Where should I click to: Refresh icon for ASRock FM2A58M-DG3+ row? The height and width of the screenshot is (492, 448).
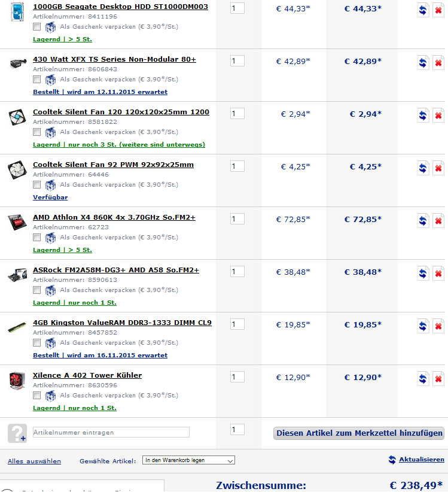(x=423, y=274)
